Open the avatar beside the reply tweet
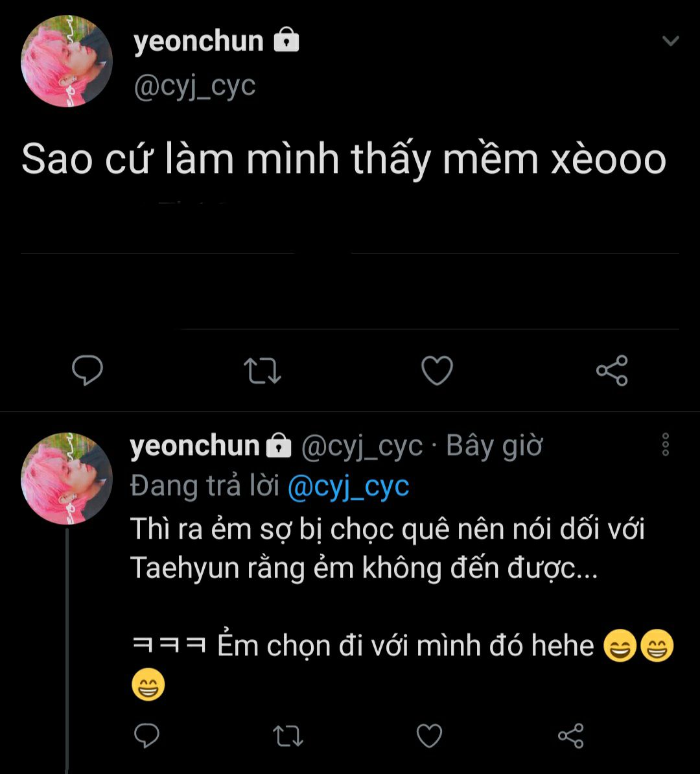 point(66,478)
